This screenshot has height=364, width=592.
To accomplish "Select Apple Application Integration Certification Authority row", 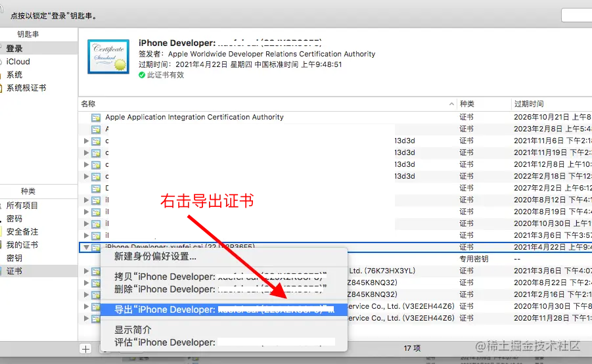I will 335,118.
